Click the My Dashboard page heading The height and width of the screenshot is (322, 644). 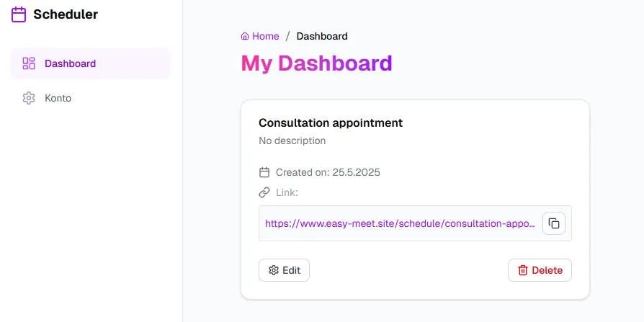tap(316, 63)
